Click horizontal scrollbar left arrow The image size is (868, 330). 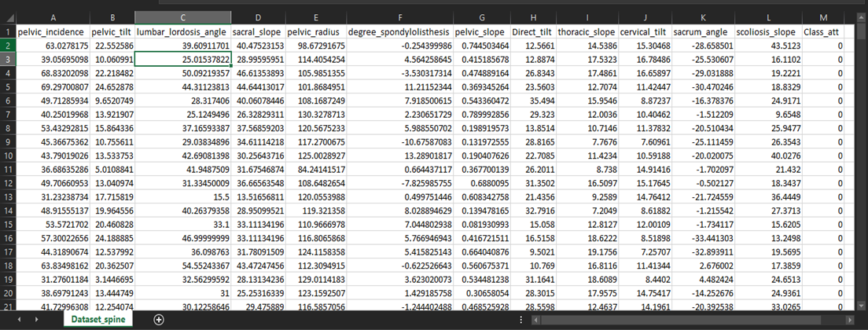535,320
